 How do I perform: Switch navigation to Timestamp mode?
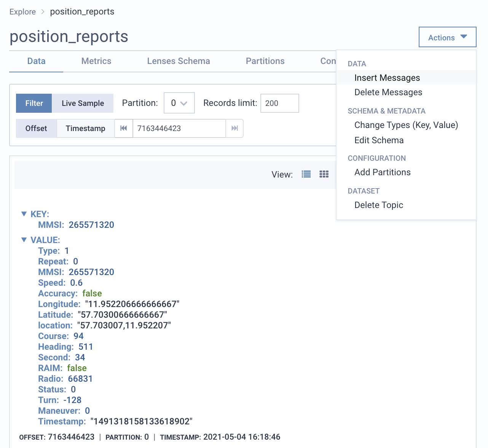(85, 128)
